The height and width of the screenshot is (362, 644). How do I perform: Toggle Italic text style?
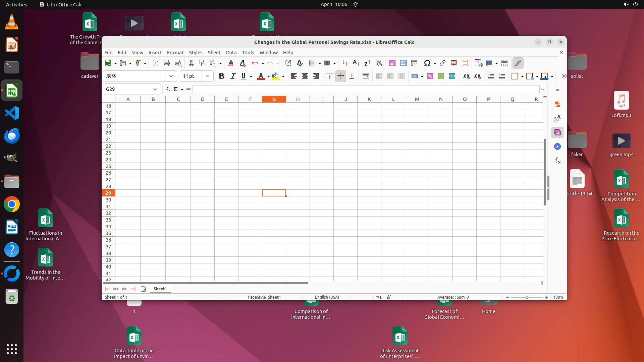point(233,76)
